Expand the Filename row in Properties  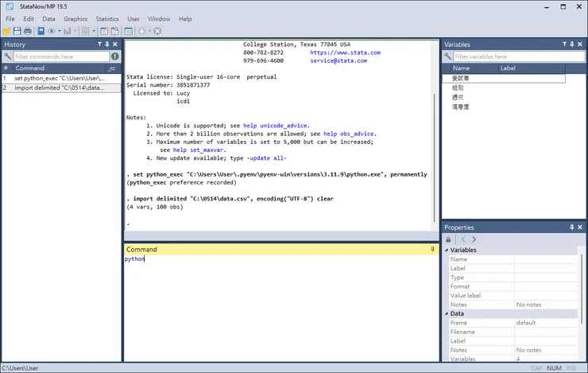(x=447, y=332)
